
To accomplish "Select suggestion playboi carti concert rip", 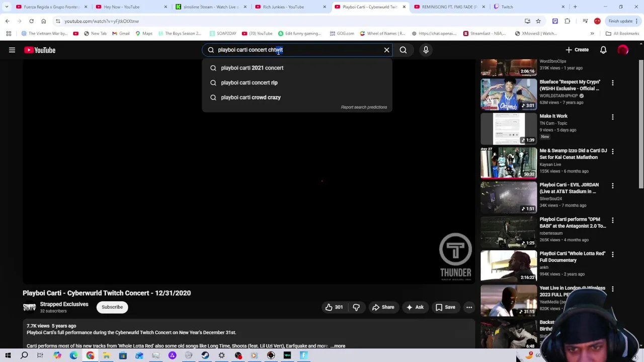I will tap(297, 82).
